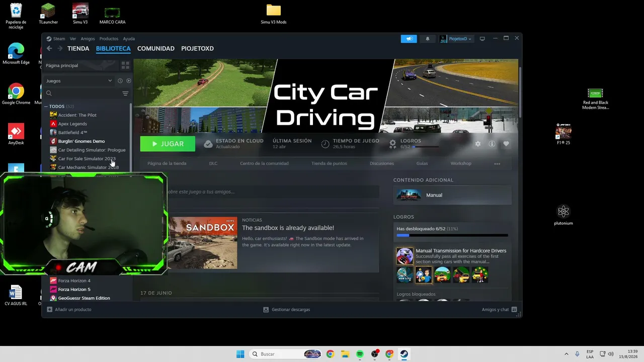Image resolution: width=644 pixels, height=362 pixels.
Task: Open the Steam announcements megaphone button
Action: (x=409, y=39)
